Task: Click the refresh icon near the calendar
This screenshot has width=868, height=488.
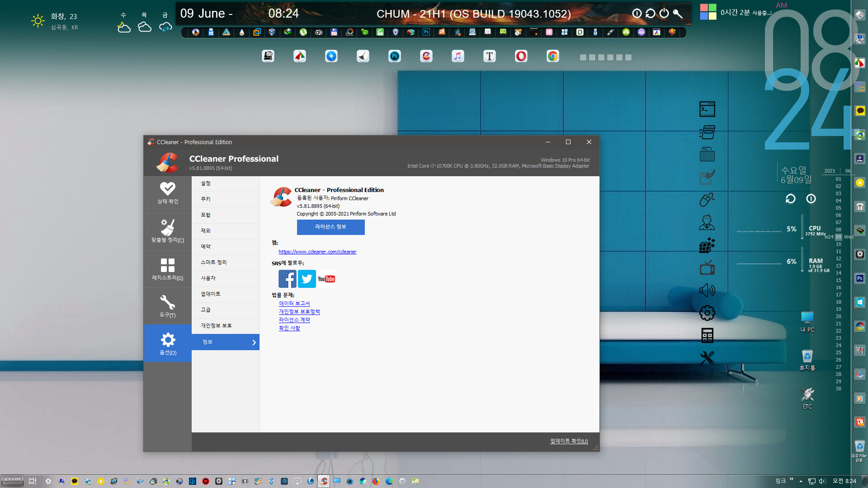Action: pyautogui.click(x=790, y=199)
